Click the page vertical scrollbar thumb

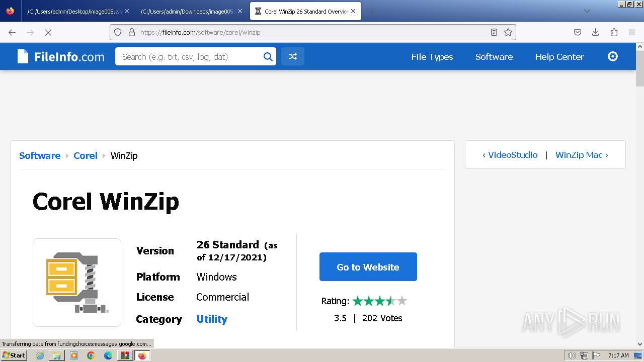639,68
